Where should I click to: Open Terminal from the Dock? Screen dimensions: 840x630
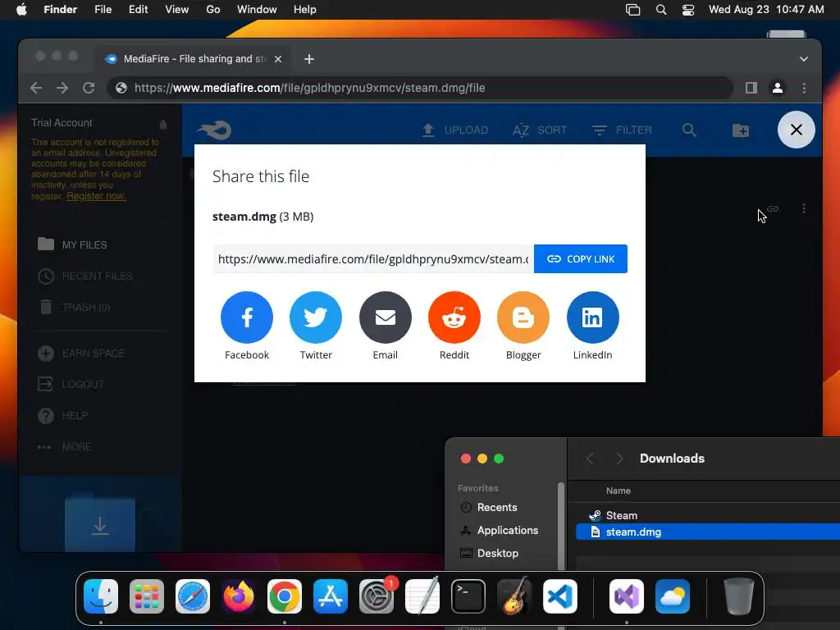(468, 596)
